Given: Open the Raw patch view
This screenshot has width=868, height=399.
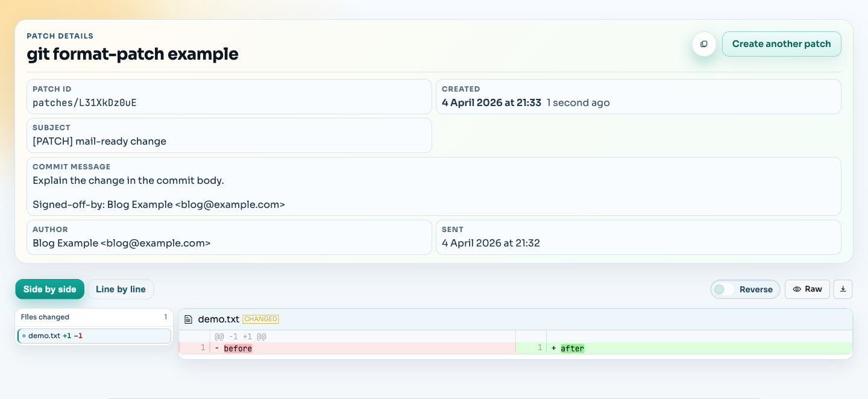Looking at the screenshot, I should [x=807, y=289].
